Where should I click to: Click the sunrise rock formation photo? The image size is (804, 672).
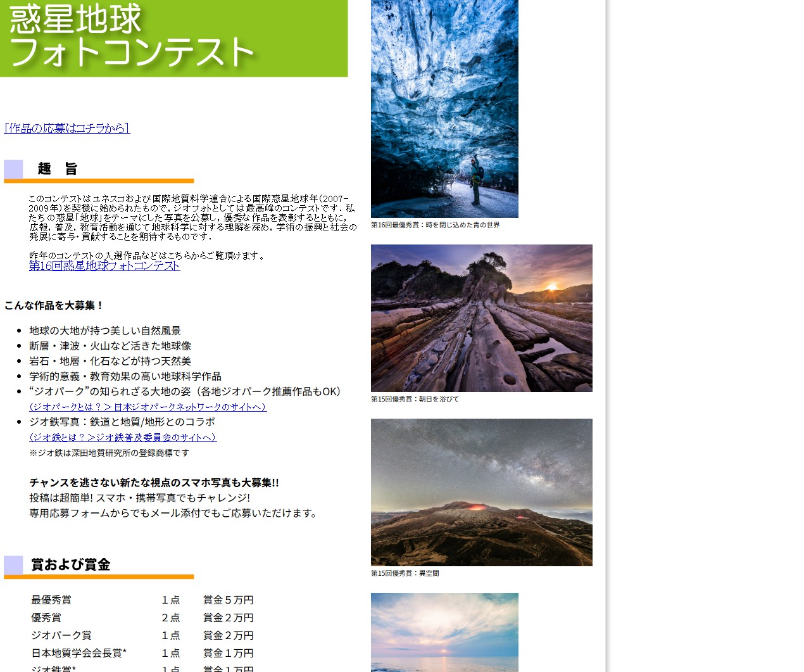click(481, 318)
